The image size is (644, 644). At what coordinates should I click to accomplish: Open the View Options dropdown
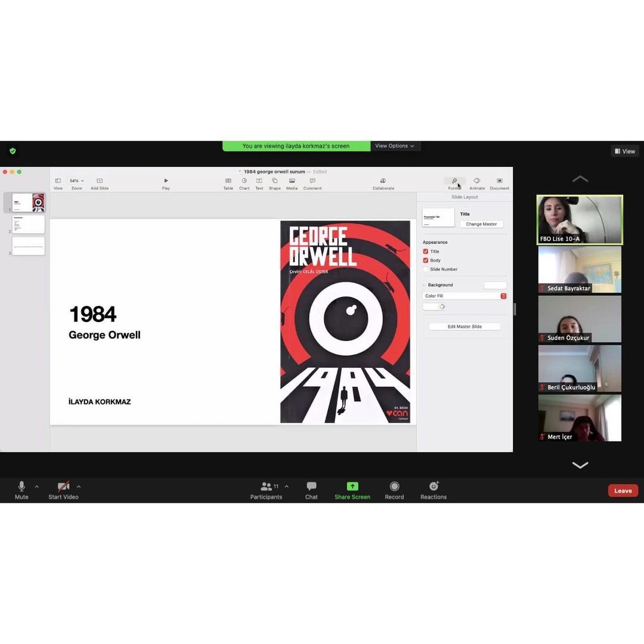point(395,146)
